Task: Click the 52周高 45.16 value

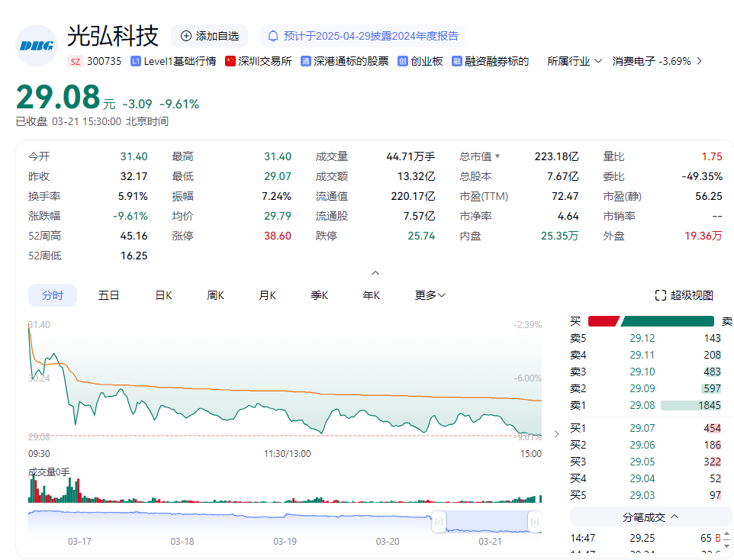Action: (x=134, y=236)
